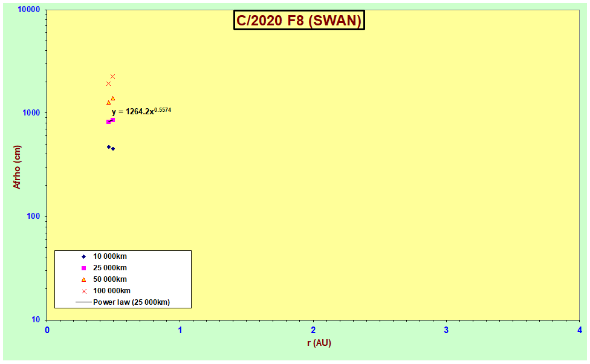The height and width of the screenshot is (364, 590).
Task: Click the Afrho (cm) vertical axis title
Action: [x=17, y=167]
